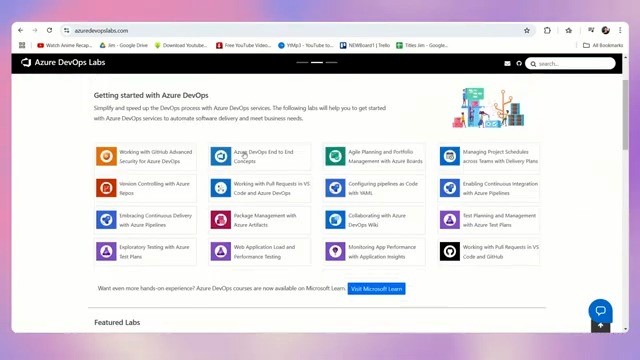Select third carousel indicator dash
This screenshot has width=640, height=360.
(331, 62)
